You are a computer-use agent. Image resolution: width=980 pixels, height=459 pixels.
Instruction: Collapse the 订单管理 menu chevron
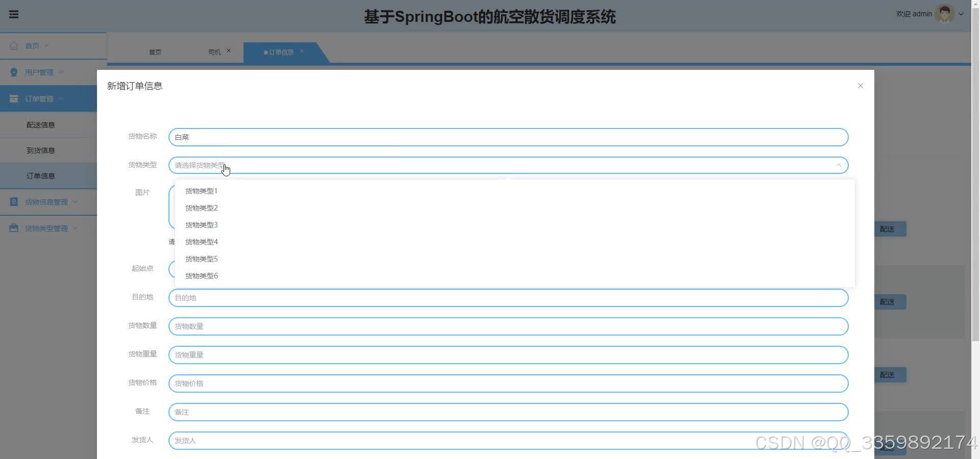click(x=61, y=99)
